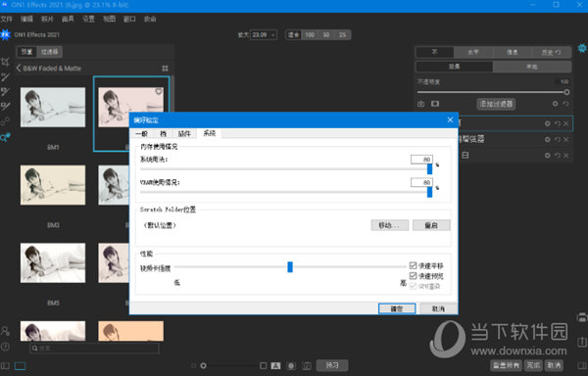Set zoom to 100

(x=310, y=35)
